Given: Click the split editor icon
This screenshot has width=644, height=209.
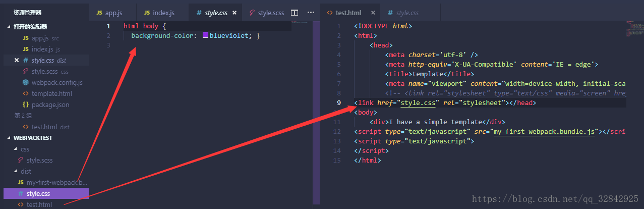Looking at the screenshot, I should (x=295, y=13).
